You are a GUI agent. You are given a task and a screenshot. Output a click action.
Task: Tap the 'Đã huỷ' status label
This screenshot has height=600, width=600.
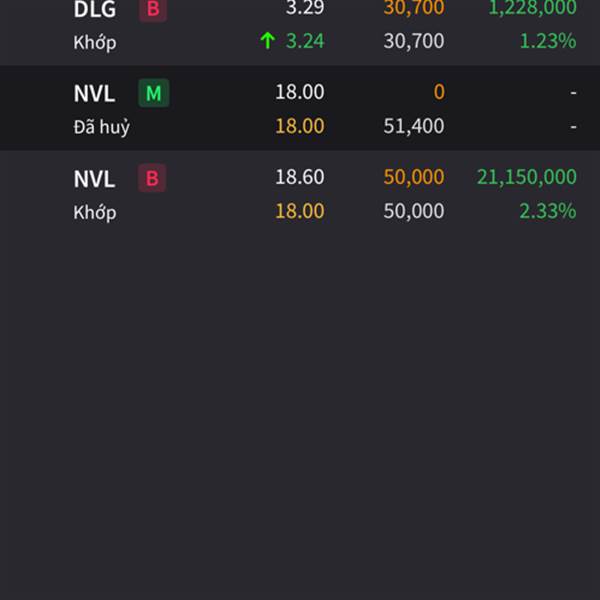[101, 127]
